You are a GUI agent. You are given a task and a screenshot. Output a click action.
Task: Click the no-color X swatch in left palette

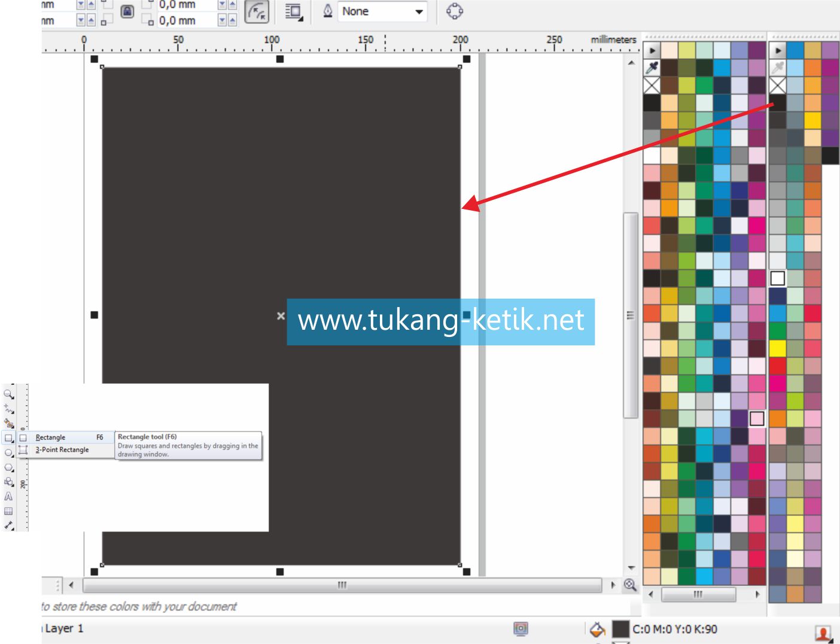click(x=652, y=85)
